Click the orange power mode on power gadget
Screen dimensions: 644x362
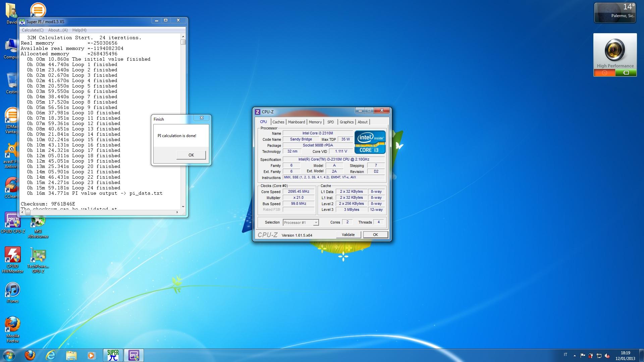[x=604, y=73]
